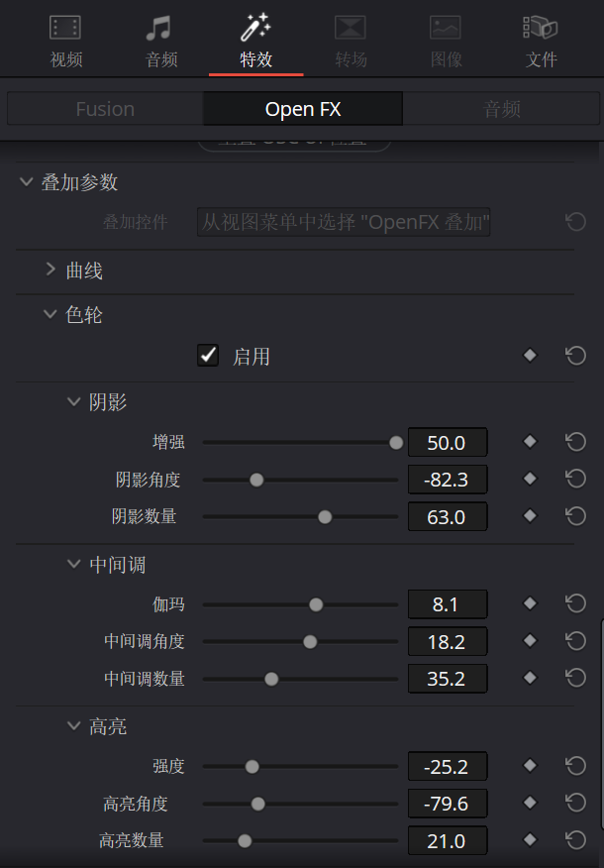Collapse the 叠加参数 section

coord(26,182)
